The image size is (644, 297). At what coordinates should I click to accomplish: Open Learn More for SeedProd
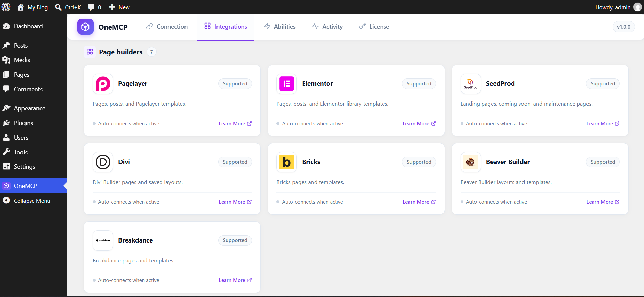[x=603, y=124]
